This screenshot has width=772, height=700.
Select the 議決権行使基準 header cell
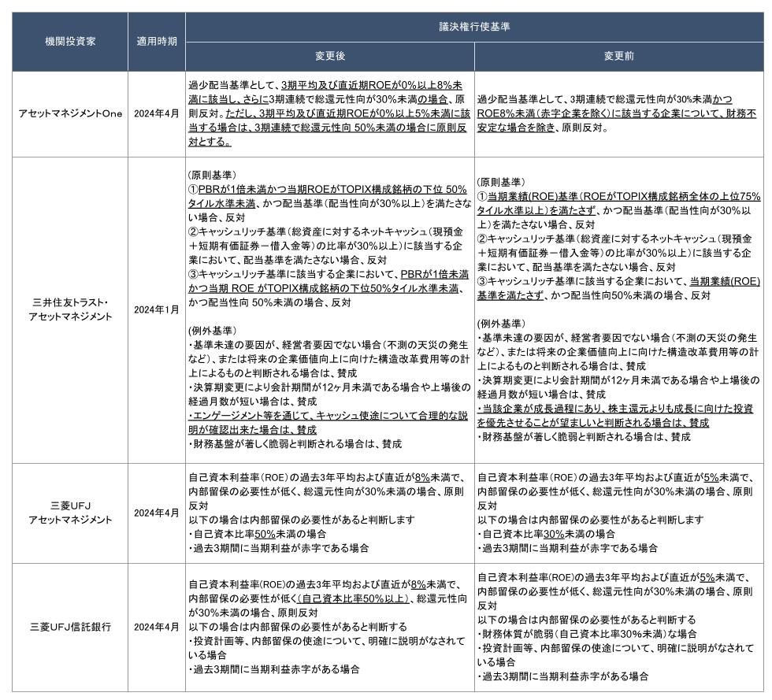[x=476, y=26]
